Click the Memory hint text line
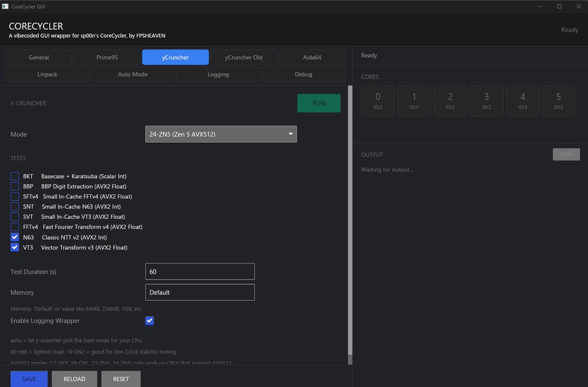 76,309
